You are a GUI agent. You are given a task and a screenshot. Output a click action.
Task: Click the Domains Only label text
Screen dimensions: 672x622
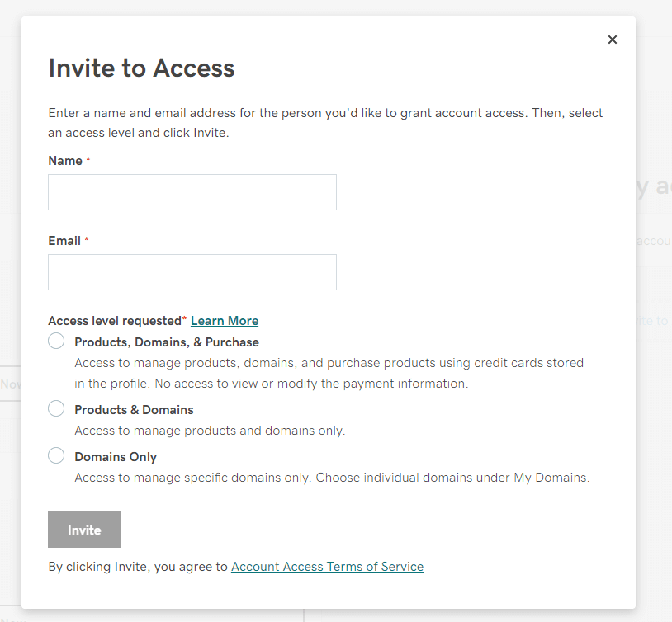(116, 457)
